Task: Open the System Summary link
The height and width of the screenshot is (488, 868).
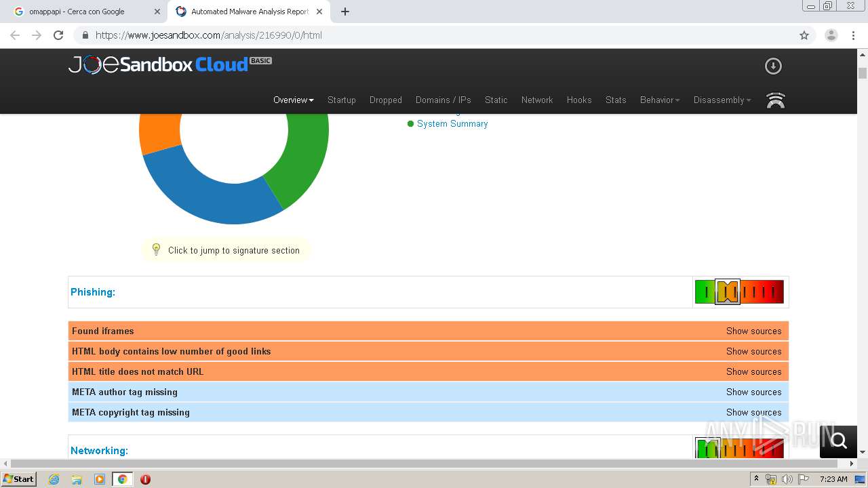Action: [452, 123]
